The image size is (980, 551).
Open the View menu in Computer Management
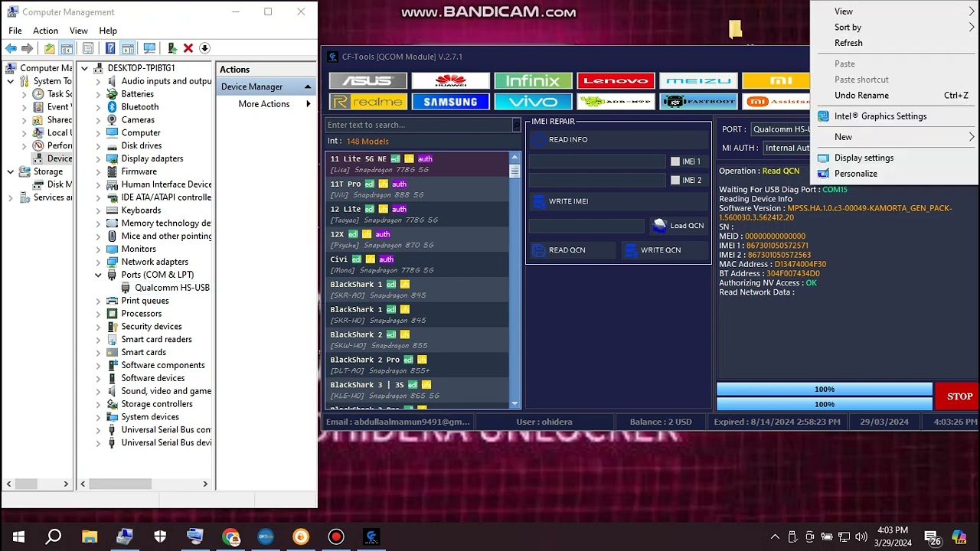pyautogui.click(x=78, y=31)
